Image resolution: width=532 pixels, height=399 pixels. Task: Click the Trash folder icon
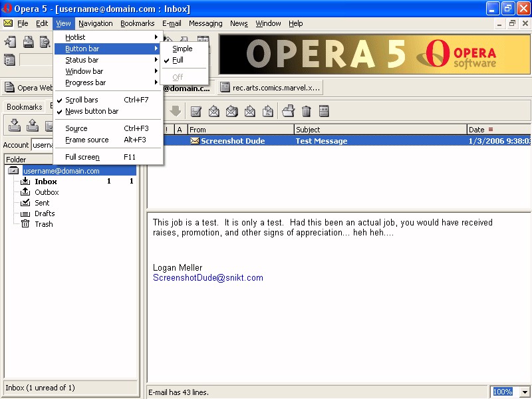point(25,224)
